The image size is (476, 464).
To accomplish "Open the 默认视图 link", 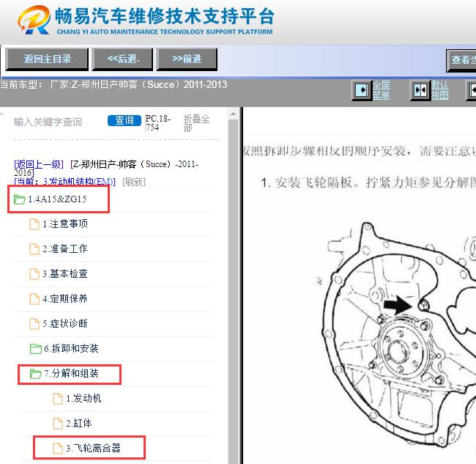I will (x=439, y=90).
